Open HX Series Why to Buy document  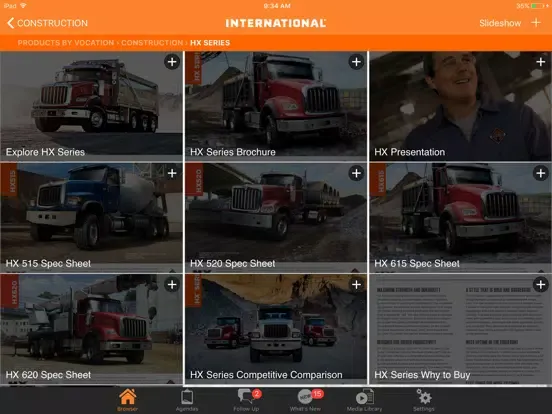(460, 328)
